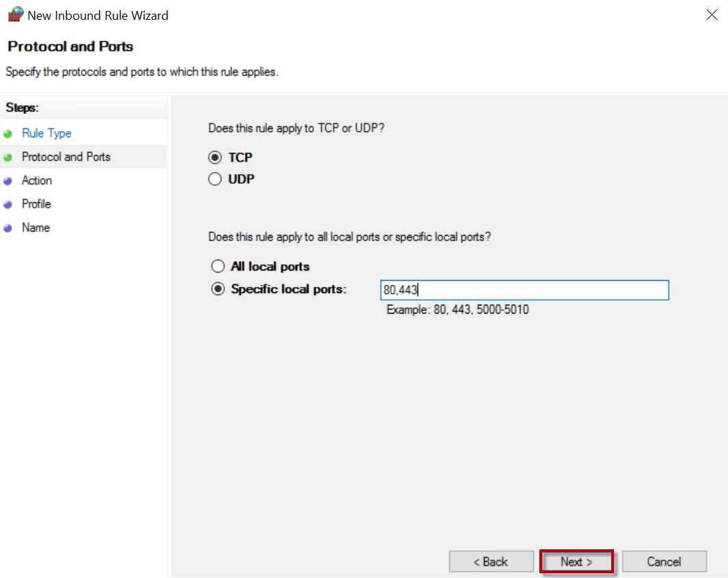Choose the Specific local ports option
The height and width of the screenshot is (578, 728).
[218, 289]
